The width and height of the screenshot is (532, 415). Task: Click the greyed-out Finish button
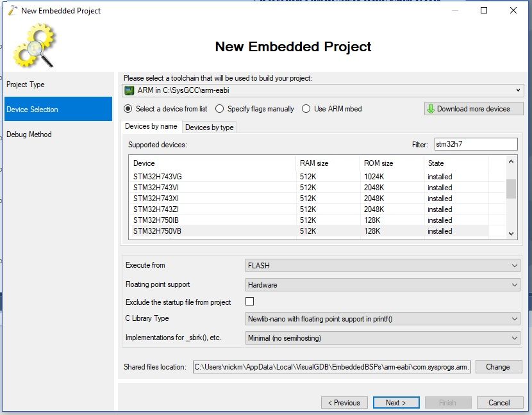(448, 403)
